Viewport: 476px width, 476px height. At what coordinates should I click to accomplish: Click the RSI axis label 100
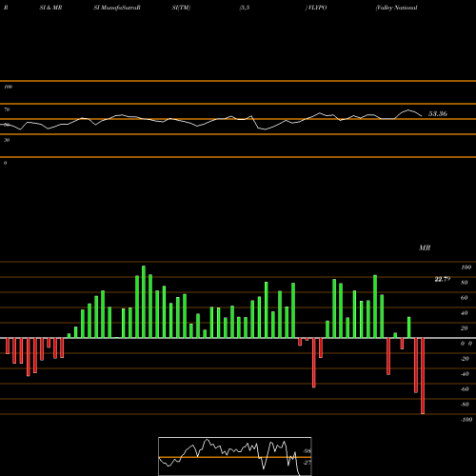click(x=9, y=87)
